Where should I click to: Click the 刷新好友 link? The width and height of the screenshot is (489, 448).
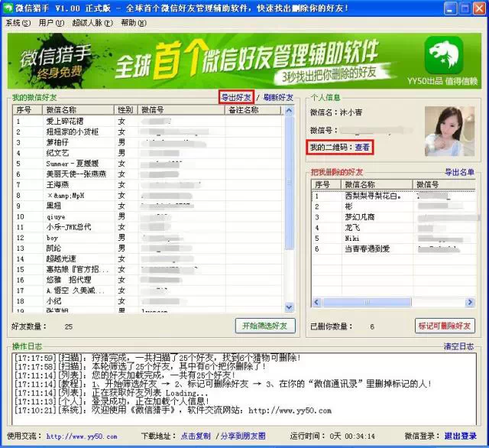coord(279,98)
